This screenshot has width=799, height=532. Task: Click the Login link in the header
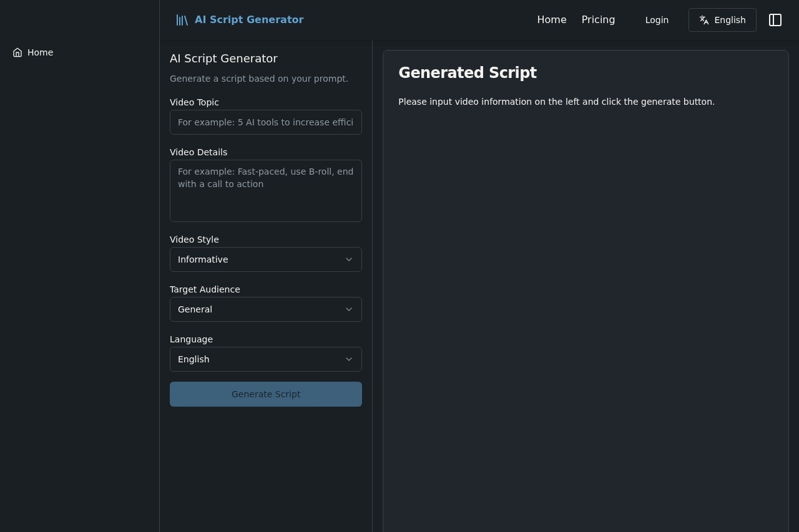coord(657,19)
